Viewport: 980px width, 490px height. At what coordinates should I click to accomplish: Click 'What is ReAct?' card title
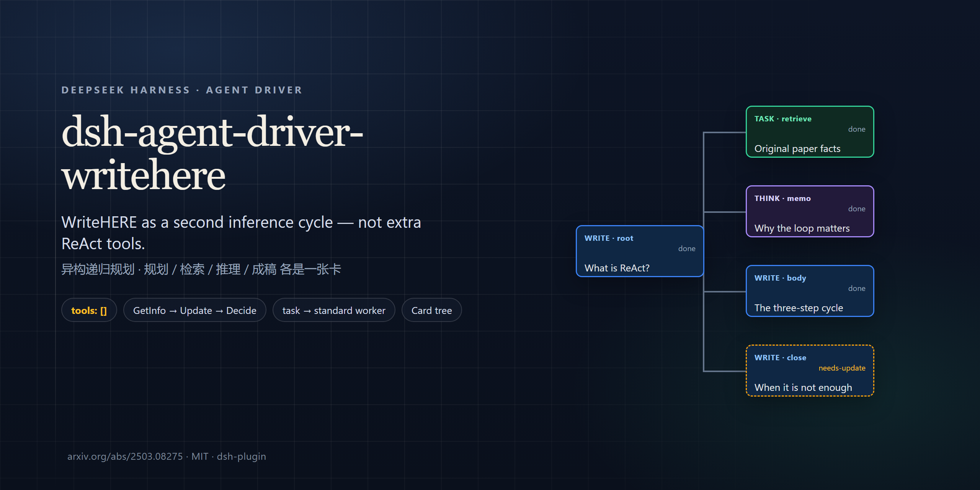coord(617,268)
